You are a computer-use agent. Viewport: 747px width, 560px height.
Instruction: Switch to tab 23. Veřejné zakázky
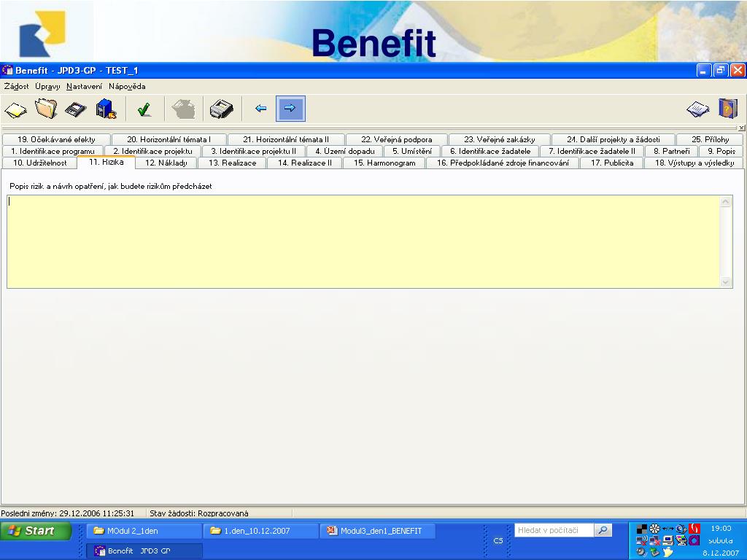pyautogui.click(x=499, y=139)
